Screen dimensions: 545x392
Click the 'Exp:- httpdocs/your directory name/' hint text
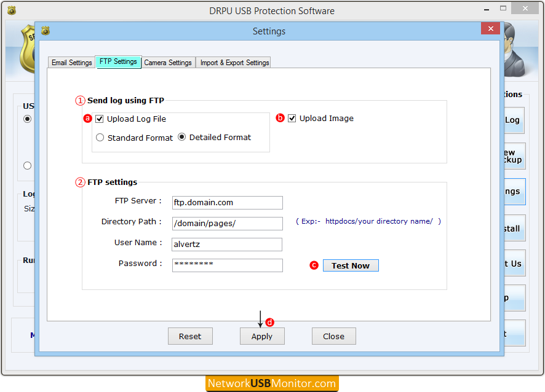368,221
